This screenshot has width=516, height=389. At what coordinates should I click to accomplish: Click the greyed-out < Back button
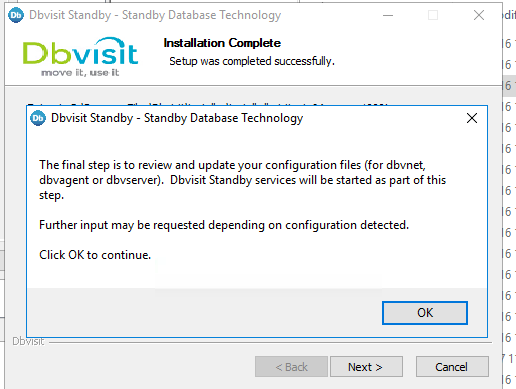tap(291, 367)
